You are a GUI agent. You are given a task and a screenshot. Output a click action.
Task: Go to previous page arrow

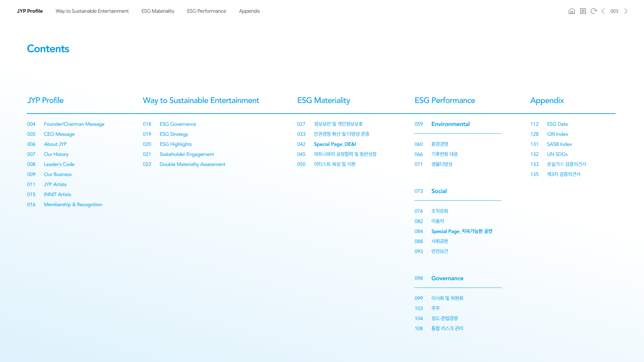[603, 11]
